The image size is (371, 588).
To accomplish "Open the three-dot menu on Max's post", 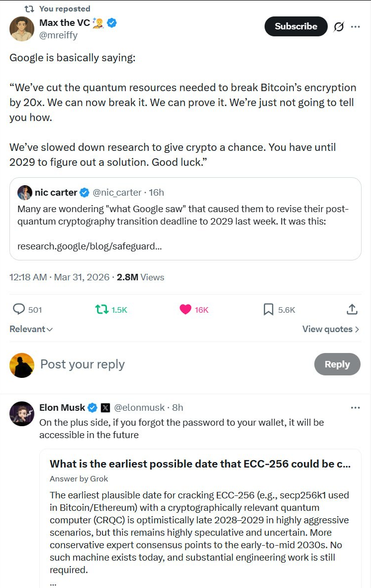I will pyautogui.click(x=355, y=27).
